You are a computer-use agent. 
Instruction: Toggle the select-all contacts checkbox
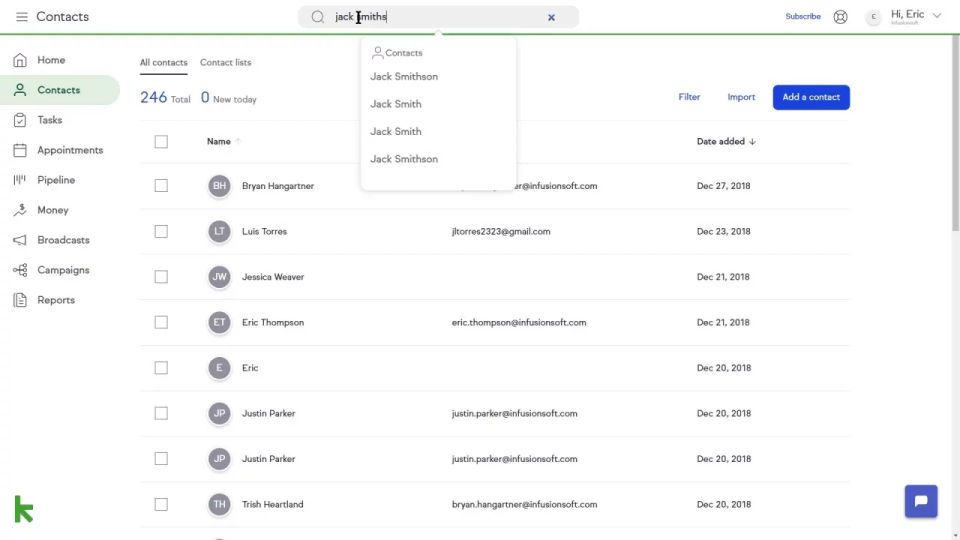161,142
